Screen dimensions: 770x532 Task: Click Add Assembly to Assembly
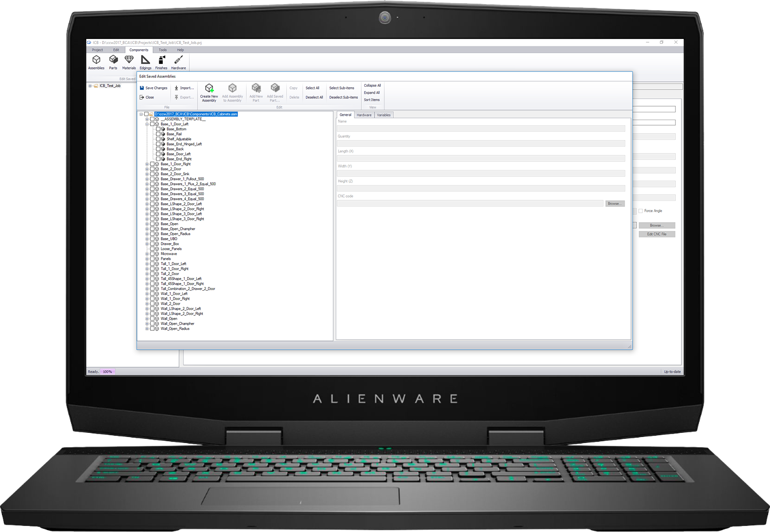tap(232, 92)
